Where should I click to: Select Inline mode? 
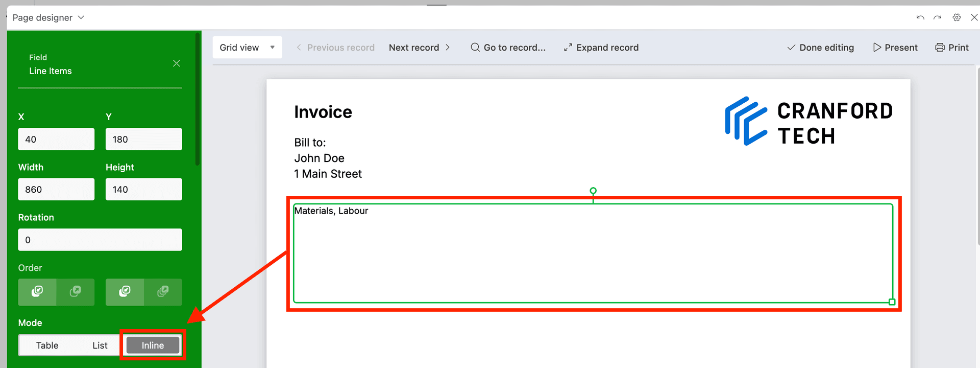(153, 346)
